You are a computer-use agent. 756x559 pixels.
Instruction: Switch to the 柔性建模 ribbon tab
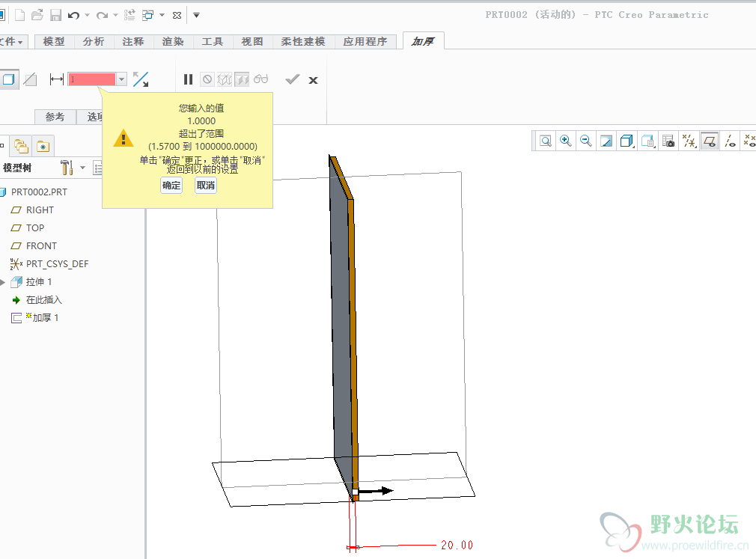pos(303,42)
